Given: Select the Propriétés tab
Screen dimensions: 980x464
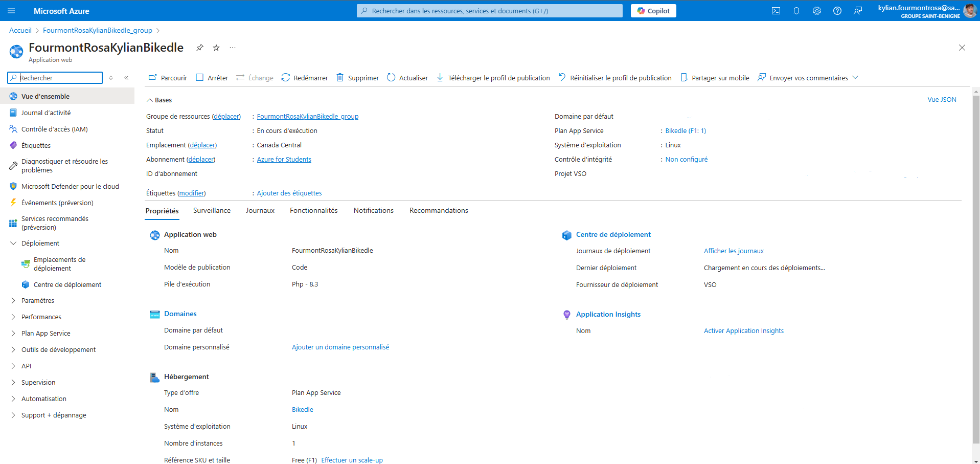Looking at the screenshot, I should click(162, 211).
